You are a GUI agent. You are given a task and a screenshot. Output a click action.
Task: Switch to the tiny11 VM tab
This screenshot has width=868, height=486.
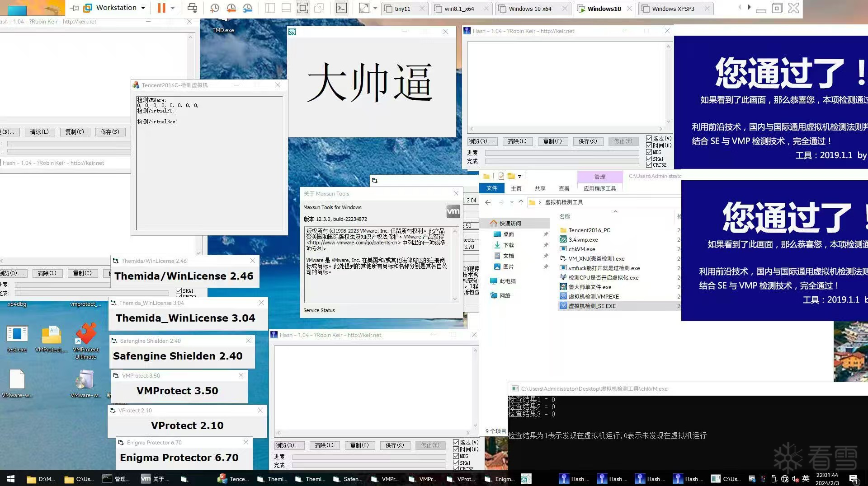click(403, 9)
